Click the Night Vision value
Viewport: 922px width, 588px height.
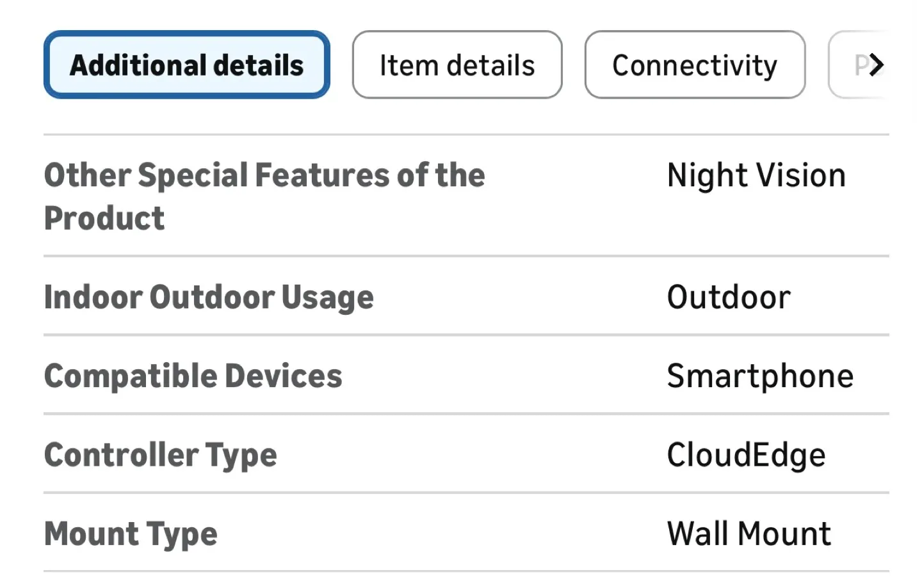[x=756, y=174]
